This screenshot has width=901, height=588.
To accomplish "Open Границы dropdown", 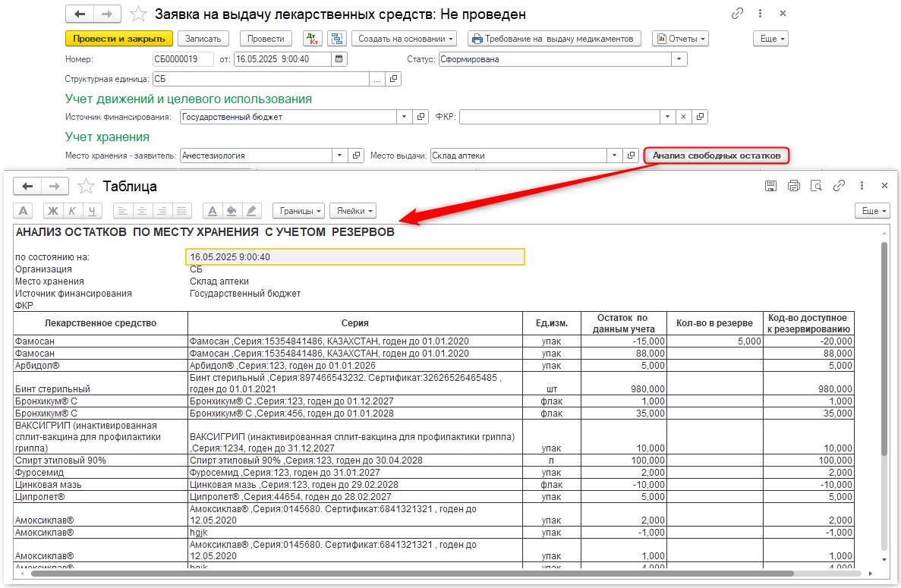I will point(299,211).
